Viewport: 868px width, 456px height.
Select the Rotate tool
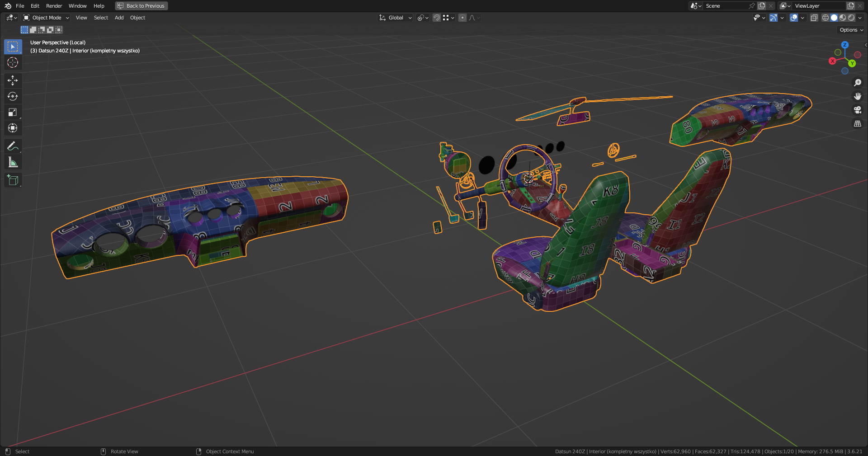click(13, 96)
